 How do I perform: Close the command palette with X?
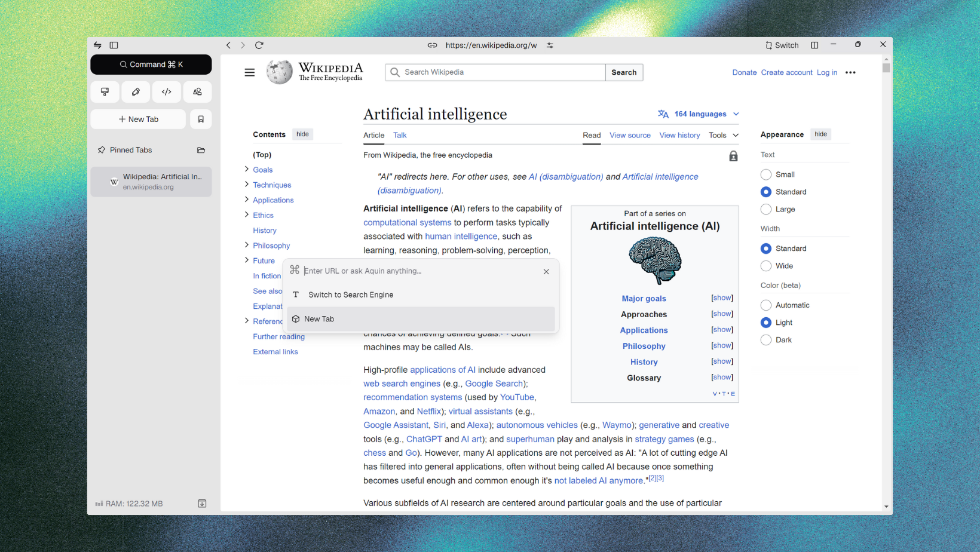tap(546, 272)
